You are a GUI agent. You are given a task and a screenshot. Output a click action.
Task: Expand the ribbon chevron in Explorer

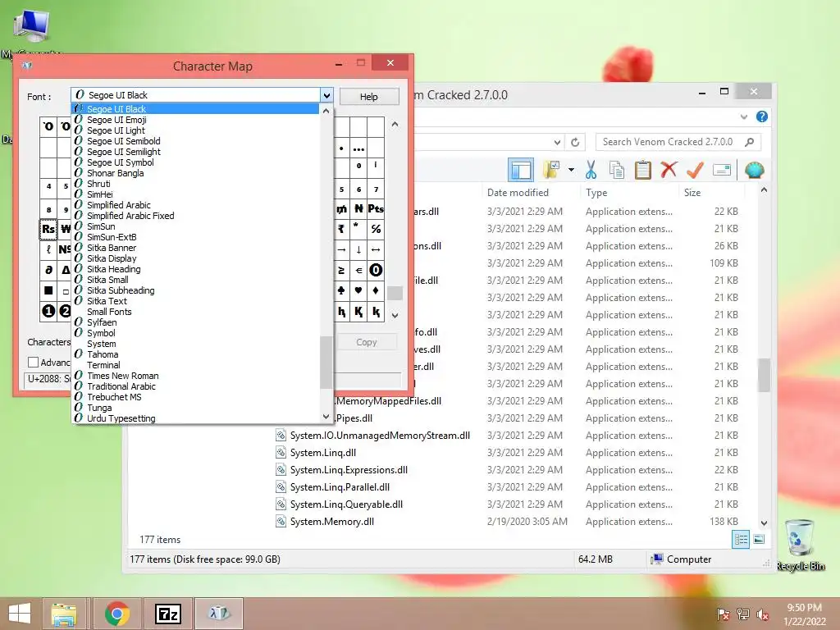(x=743, y=116)
